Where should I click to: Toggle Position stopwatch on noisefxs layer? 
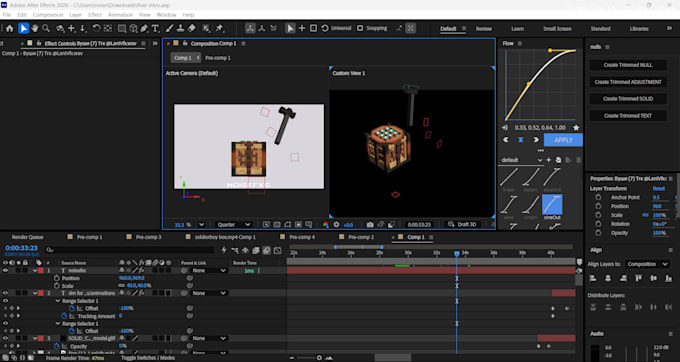tap(57, 278)
